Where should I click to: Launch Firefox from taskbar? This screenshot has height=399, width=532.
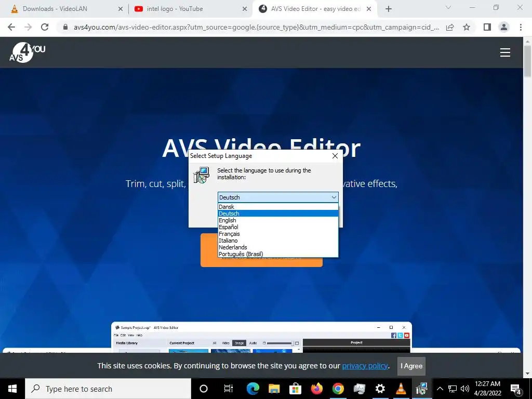tap(316, 389)
